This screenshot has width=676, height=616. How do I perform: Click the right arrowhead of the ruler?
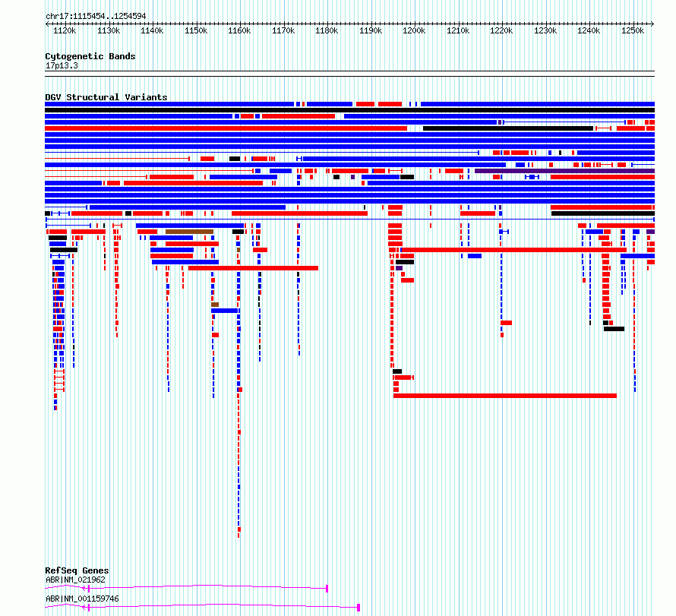[652, 24]
